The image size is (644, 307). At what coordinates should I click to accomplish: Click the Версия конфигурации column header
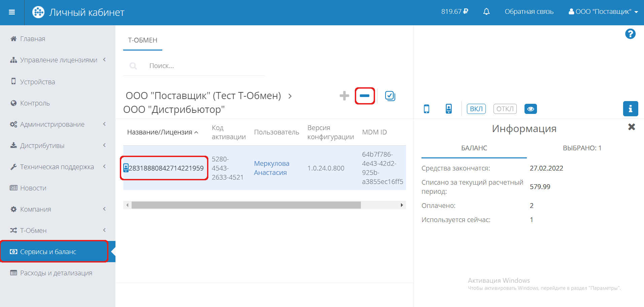[331, 132]
